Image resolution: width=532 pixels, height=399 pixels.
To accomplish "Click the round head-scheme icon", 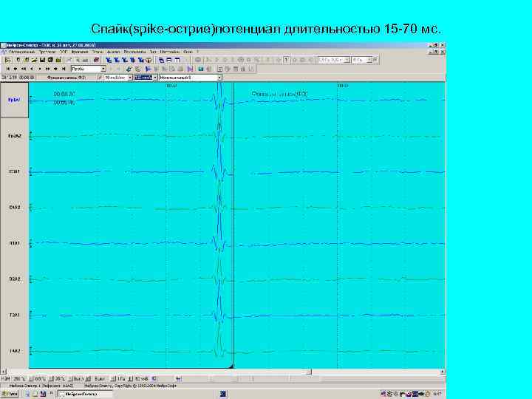I will [149, 60].
